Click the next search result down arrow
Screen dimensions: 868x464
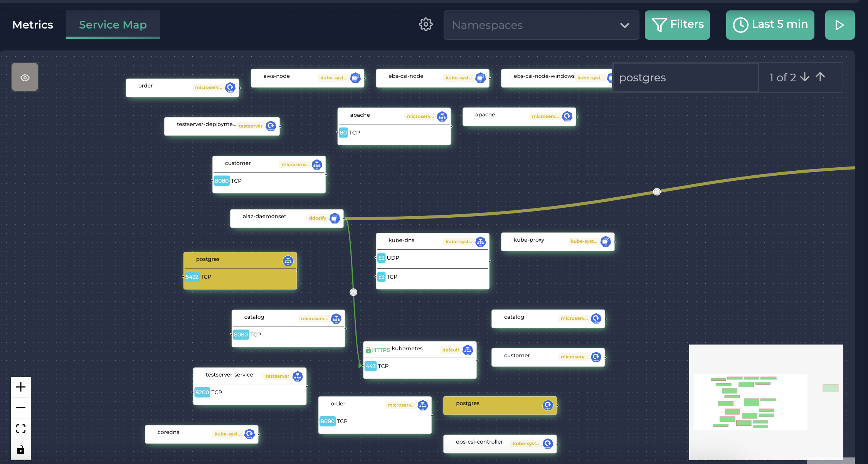(804, 77)
